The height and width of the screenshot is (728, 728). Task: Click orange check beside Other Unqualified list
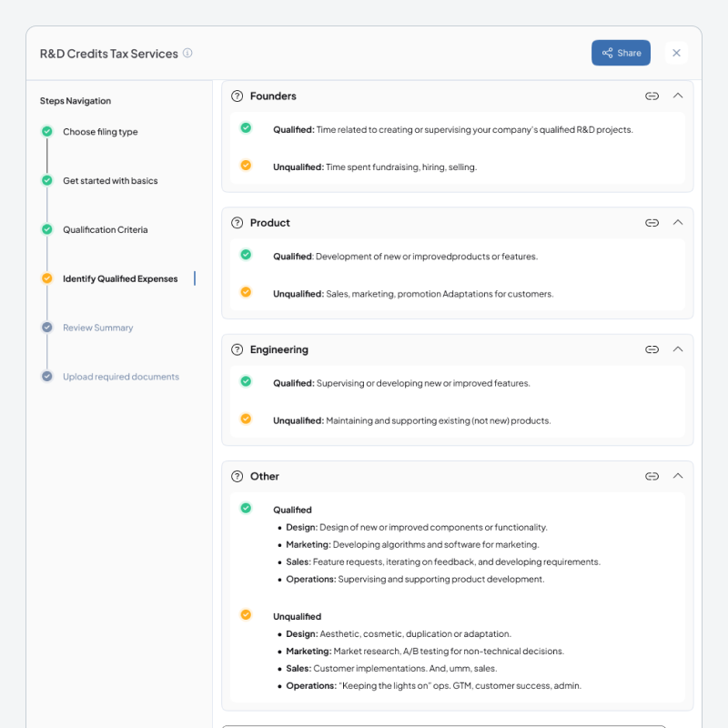[x=246, y=615]
